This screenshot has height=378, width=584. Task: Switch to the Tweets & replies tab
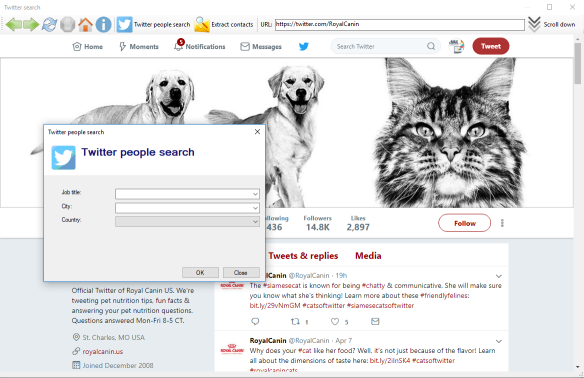click(303, 256)
